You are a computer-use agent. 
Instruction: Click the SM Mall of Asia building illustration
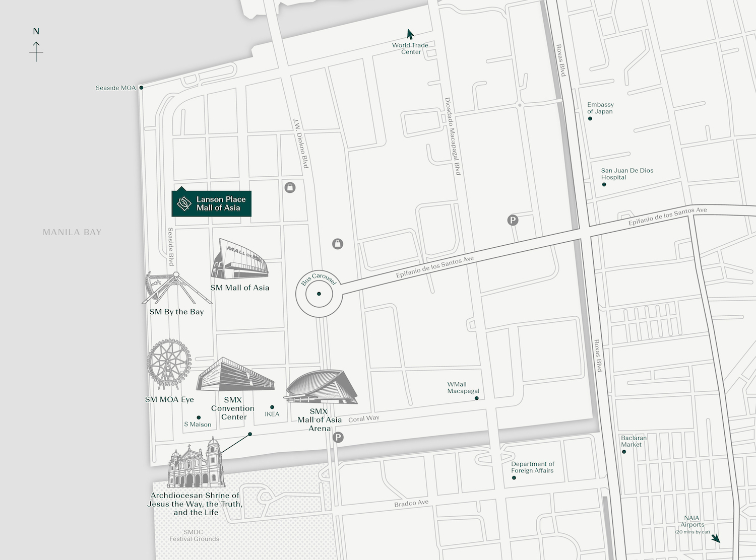[239, 260]
